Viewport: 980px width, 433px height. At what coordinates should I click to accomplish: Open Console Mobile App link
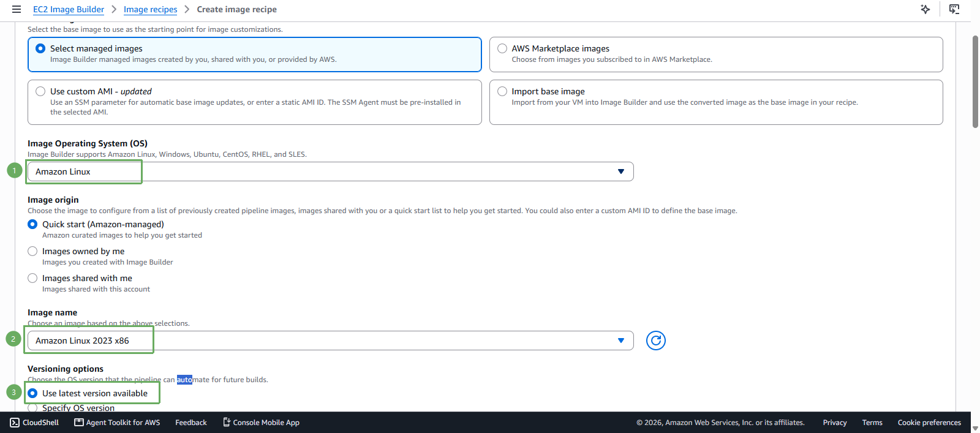pos(261,423)
